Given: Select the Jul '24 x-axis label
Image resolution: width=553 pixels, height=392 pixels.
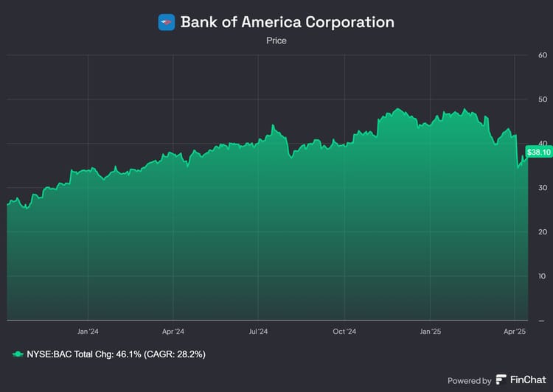Looking at the screenshot, I should (258, 332).
